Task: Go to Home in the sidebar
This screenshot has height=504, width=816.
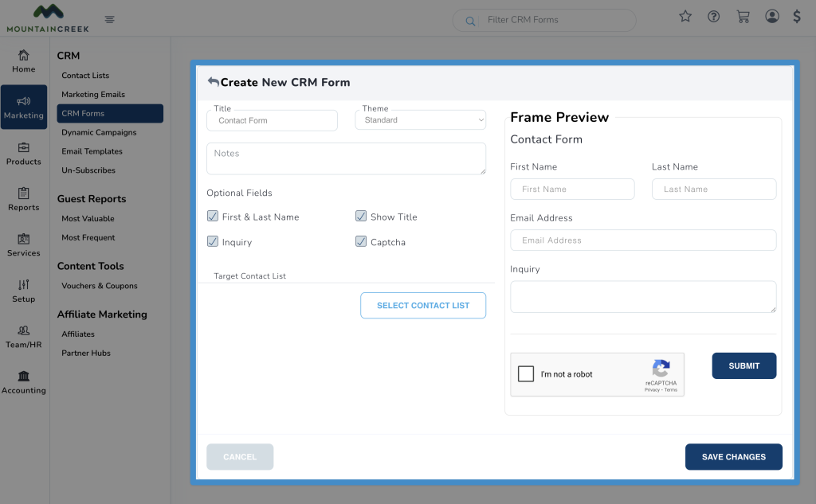Action: tap(24, 61)
